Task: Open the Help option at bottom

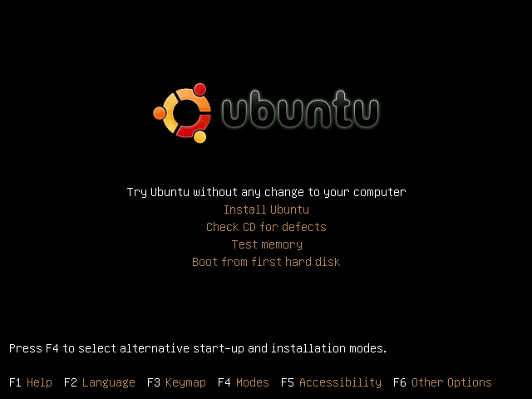Action: (39, 382)
